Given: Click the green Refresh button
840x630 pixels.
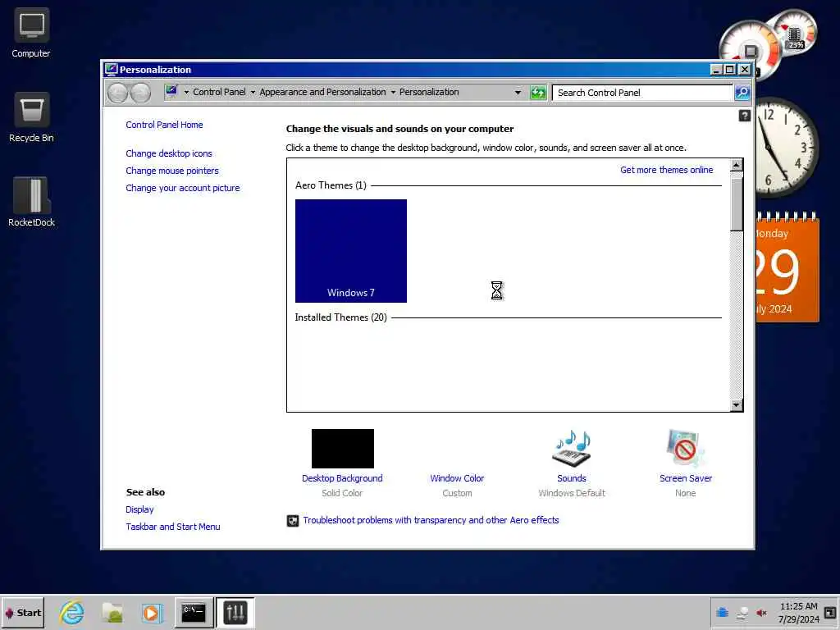Looking at the screenshot, I should point(538,93).
